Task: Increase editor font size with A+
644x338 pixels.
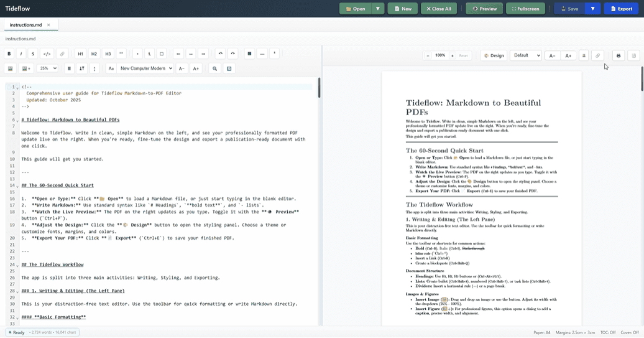Action: 196,68
